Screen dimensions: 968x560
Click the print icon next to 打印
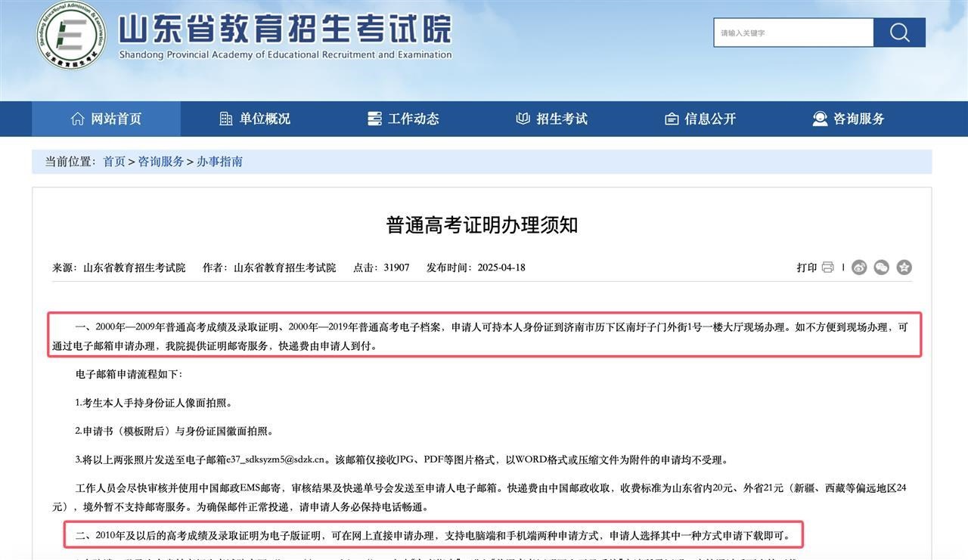[827, 266]
